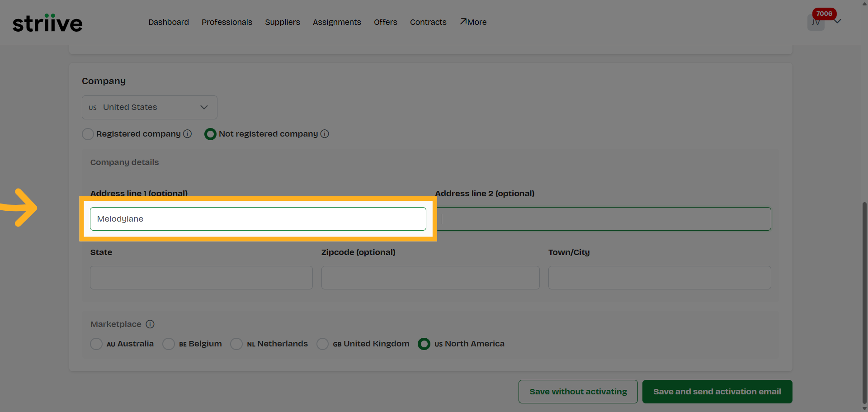Click Save and send activation email
Viewport: 868px width, 412px height.
click(x=717, y=391)
